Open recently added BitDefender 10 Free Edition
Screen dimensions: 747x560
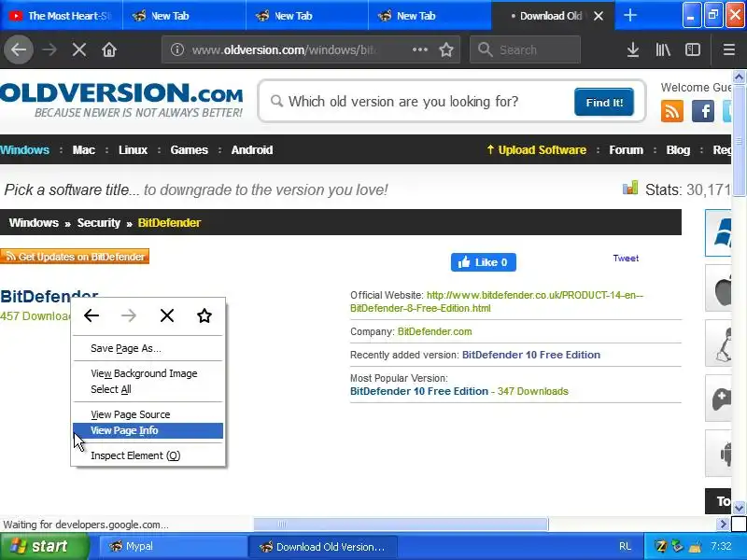click(x=530, y=355)
